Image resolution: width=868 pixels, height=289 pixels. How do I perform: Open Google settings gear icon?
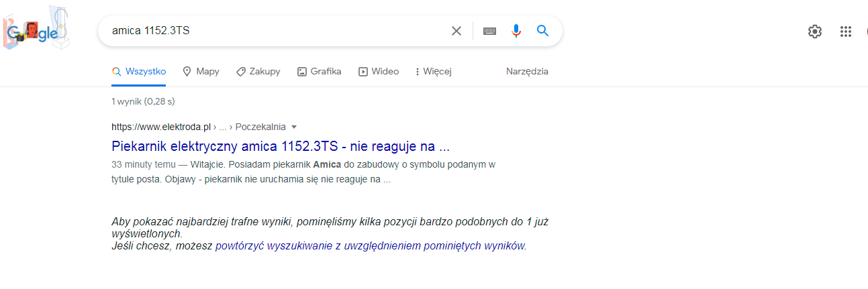pyautogui.click(x=815, y=31)
